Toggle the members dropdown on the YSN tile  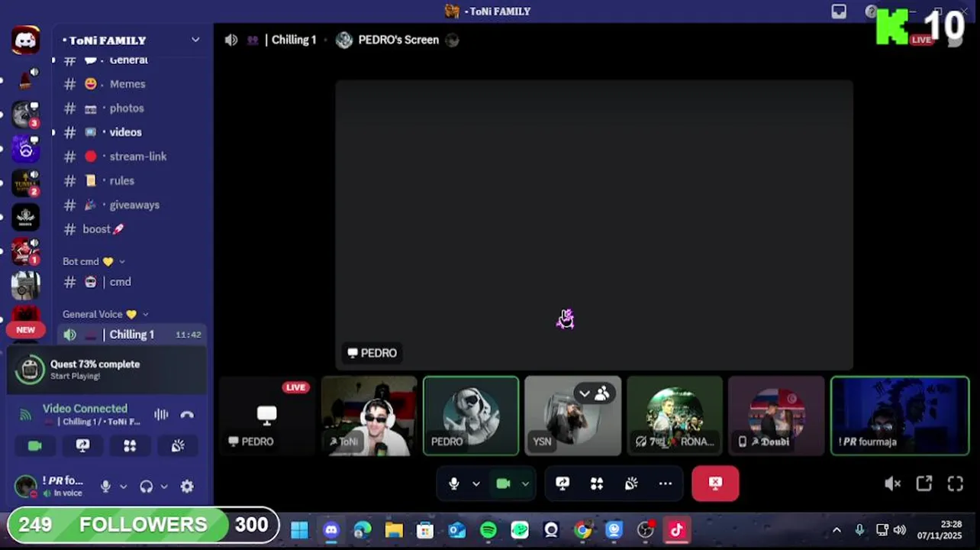(x=584, y=394)
